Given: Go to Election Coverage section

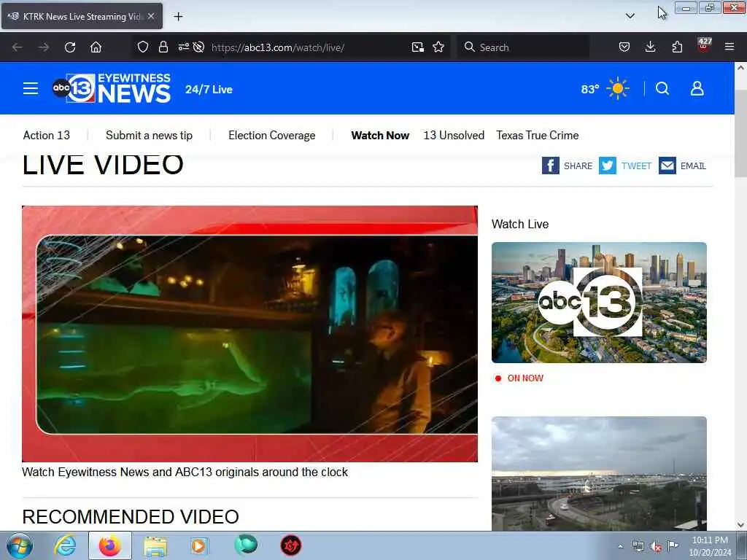Looking at the screenshot, I should [272, 135].
